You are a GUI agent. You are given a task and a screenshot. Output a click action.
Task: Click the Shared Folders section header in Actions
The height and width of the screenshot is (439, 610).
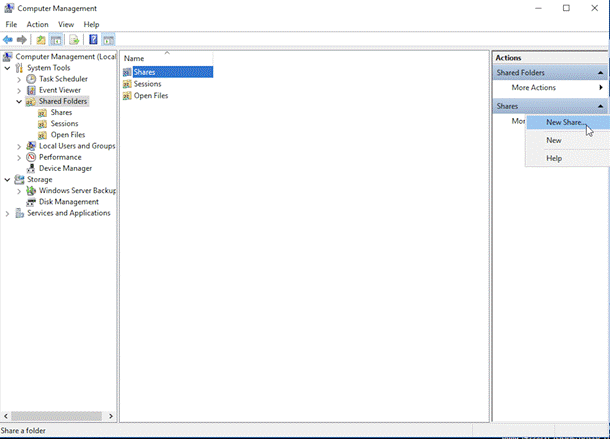tap(550, 73)
